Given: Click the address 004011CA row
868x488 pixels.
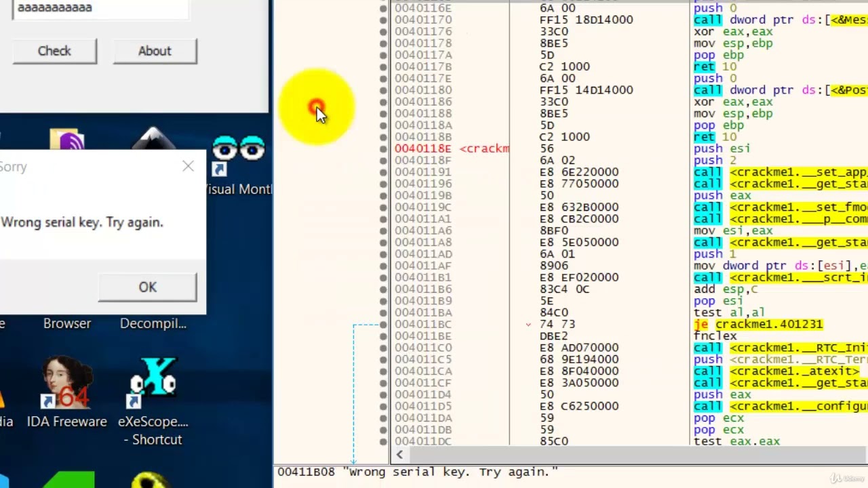Looking at the screenshot, I should click(423, 371).
